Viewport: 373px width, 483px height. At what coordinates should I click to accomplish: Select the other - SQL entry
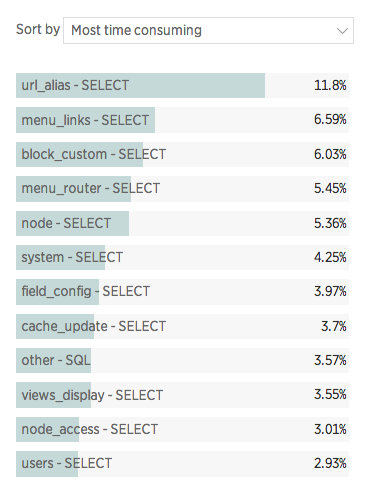(x=182, y=361)
